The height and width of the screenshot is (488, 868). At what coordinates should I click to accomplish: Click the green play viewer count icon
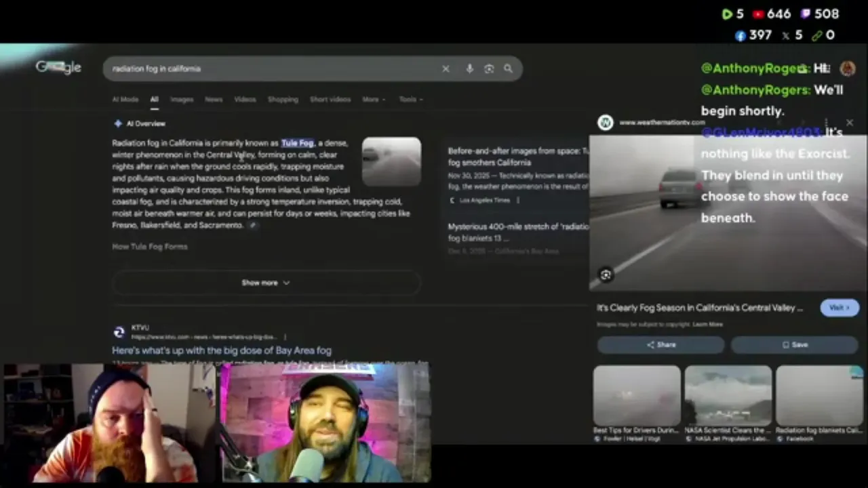pos(727,14)
